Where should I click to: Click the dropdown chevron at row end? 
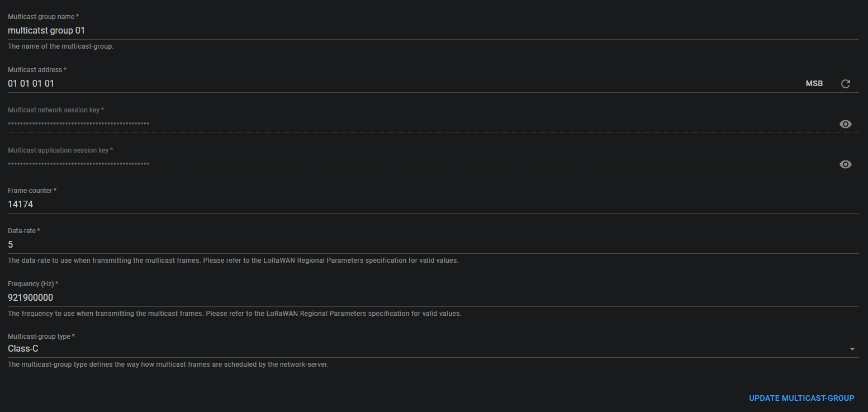pos(852,348)
